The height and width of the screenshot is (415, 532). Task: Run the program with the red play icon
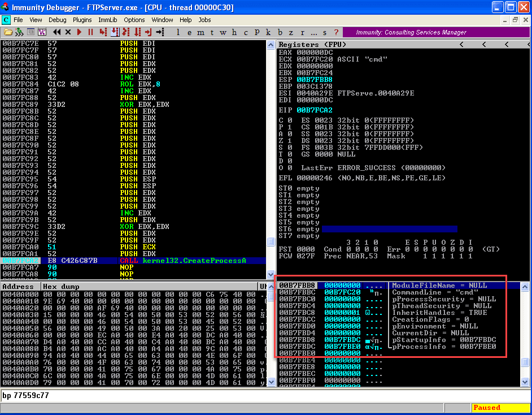[79, 32]
